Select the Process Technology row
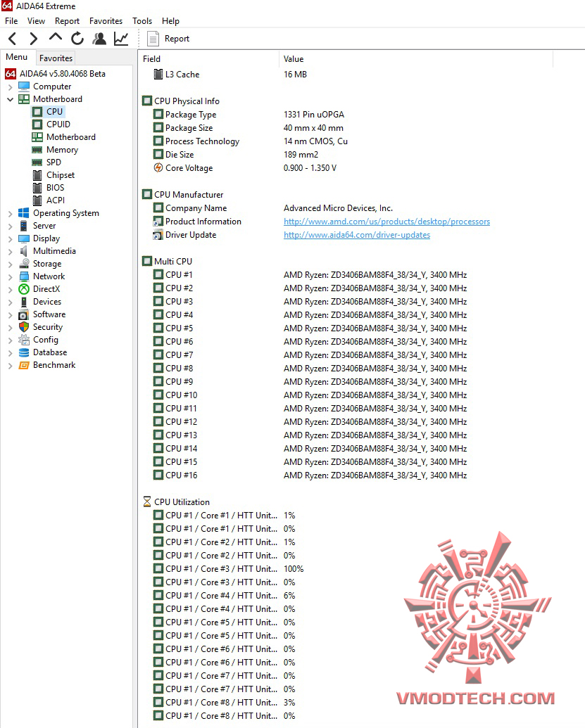Image resolution: width=585 pixels, height=728 pixels. click(346, 141)
